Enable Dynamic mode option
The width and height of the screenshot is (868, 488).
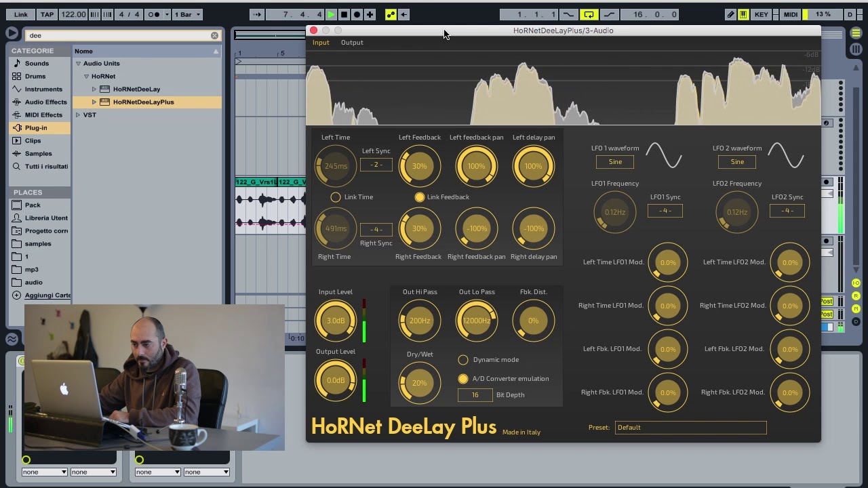coord(463,360)
